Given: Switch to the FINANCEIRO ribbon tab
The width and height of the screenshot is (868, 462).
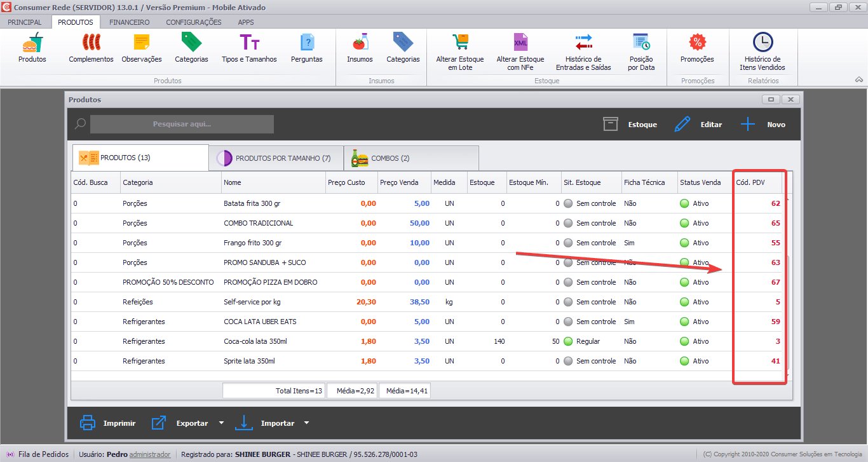Looking at the screenshot, I should coord(130,22).
